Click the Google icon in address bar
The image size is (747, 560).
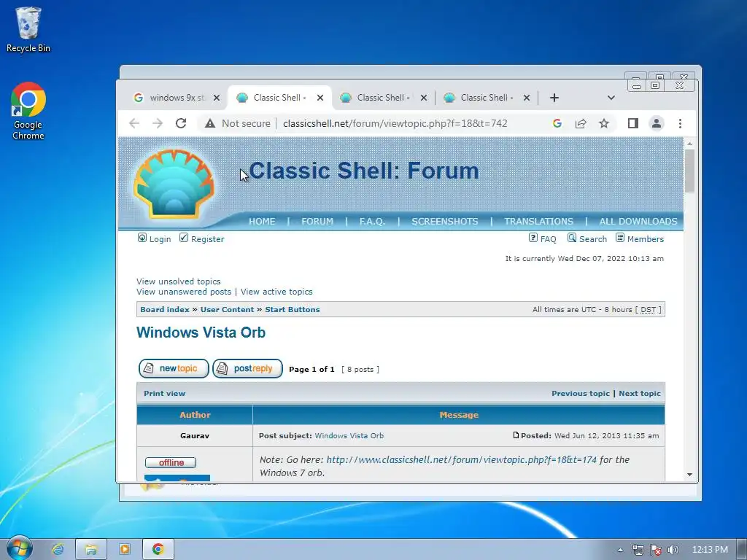coord(557,123)
